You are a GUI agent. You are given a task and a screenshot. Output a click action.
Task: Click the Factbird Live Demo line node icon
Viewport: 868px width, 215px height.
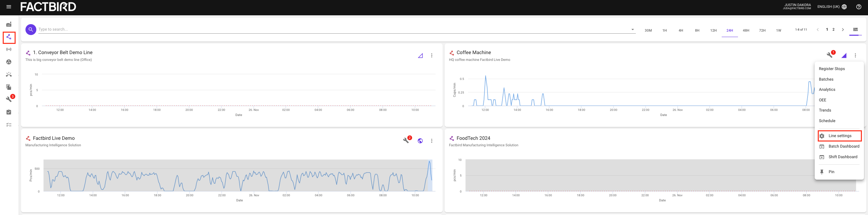coord(28,138)
